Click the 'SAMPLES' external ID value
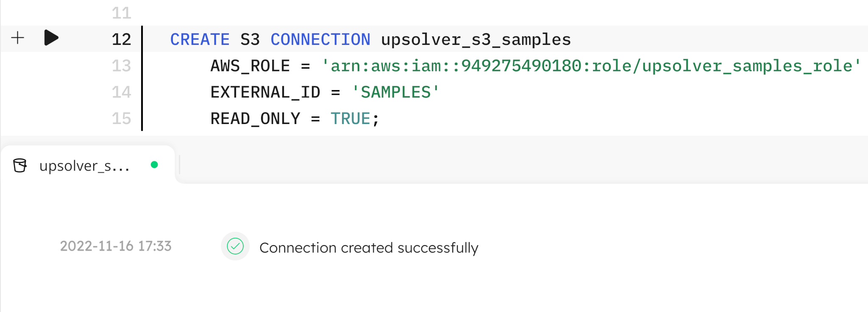The width and height of the screenshot is (868, 312). pyautogui.click(x=395, y=92)
